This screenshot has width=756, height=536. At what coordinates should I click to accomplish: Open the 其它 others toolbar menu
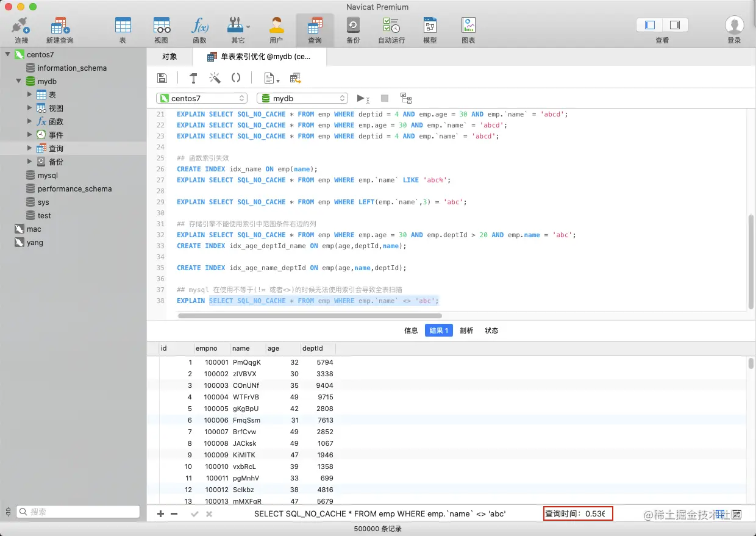click(238, 30)
